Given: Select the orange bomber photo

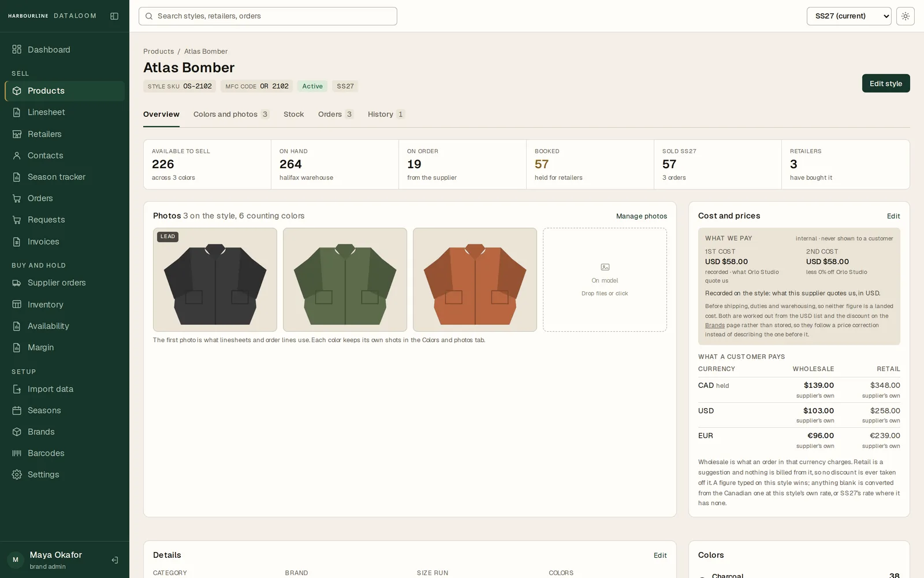Looking at the screenshot, I should [475, 280].
